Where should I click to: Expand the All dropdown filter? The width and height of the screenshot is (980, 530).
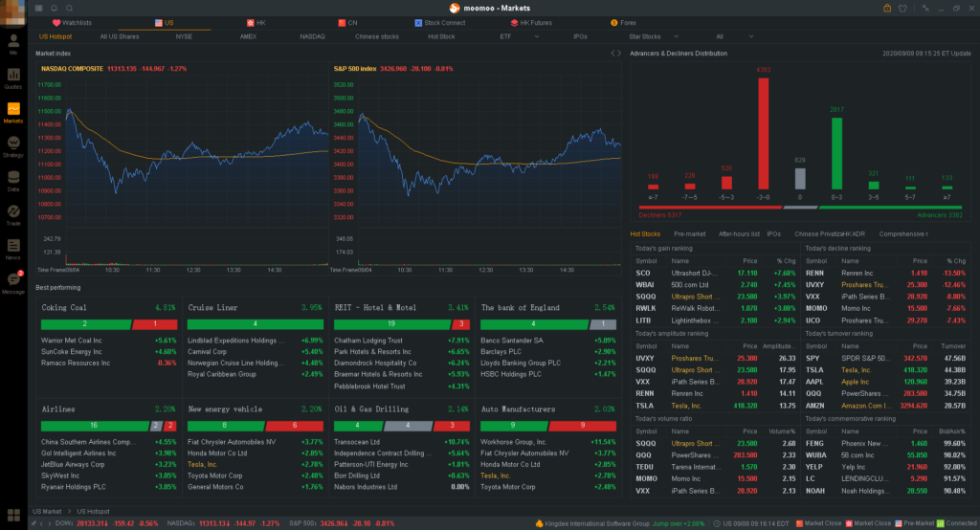[750, 36]
